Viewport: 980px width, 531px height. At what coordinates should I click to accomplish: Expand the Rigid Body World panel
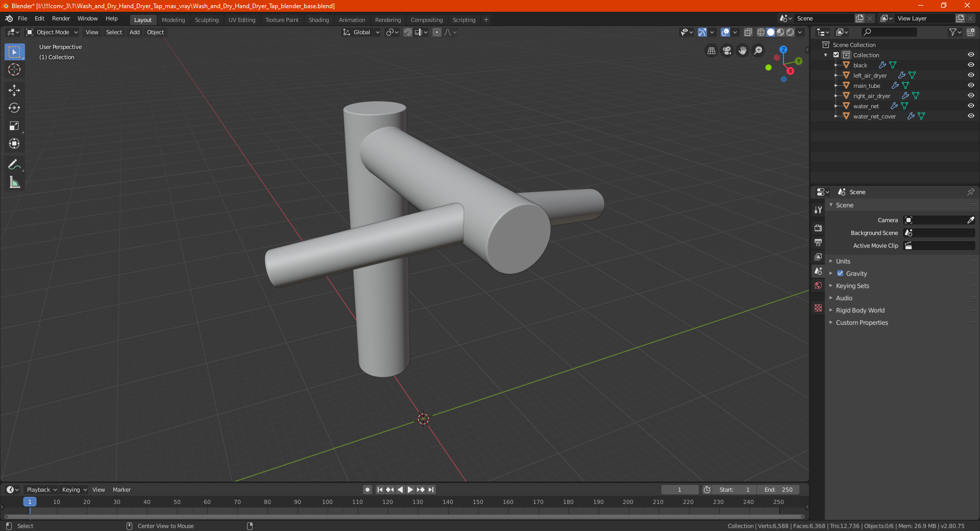(x=860, y=310)
